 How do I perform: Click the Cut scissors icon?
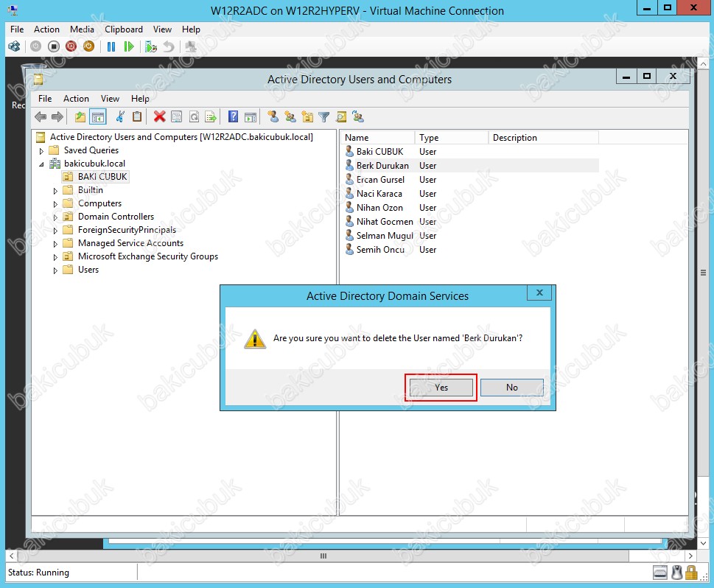pyautogui.click(x=120, y=117)
